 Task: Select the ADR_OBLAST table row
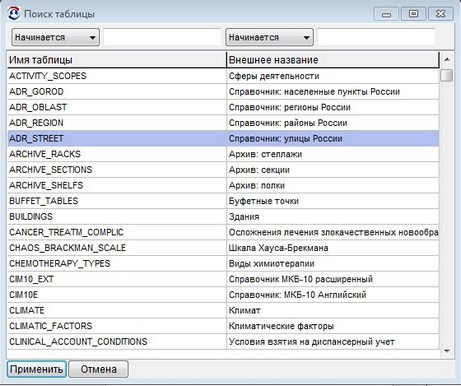pos(223,107)
